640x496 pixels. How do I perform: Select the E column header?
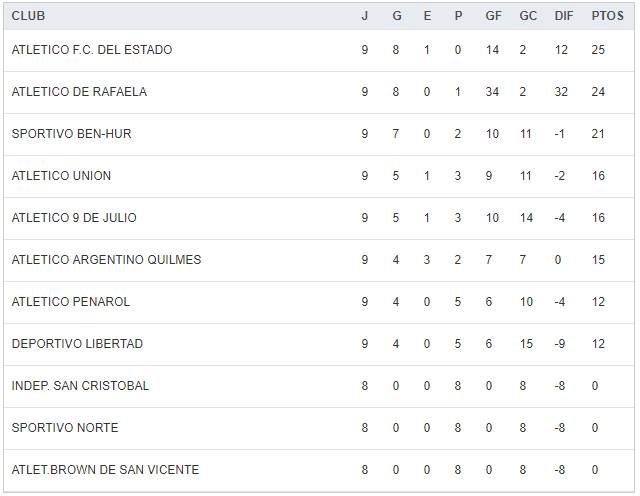point(427,16)
